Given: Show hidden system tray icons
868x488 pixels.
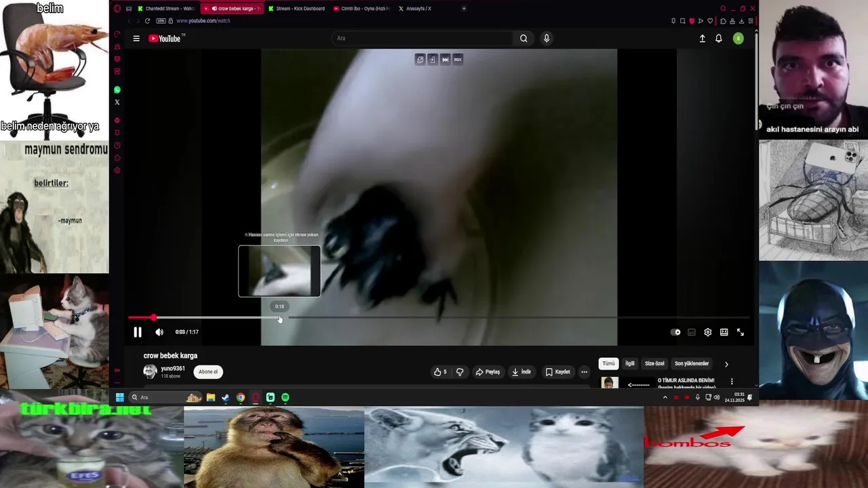Looking at the screenshot, I should [665, 397].
